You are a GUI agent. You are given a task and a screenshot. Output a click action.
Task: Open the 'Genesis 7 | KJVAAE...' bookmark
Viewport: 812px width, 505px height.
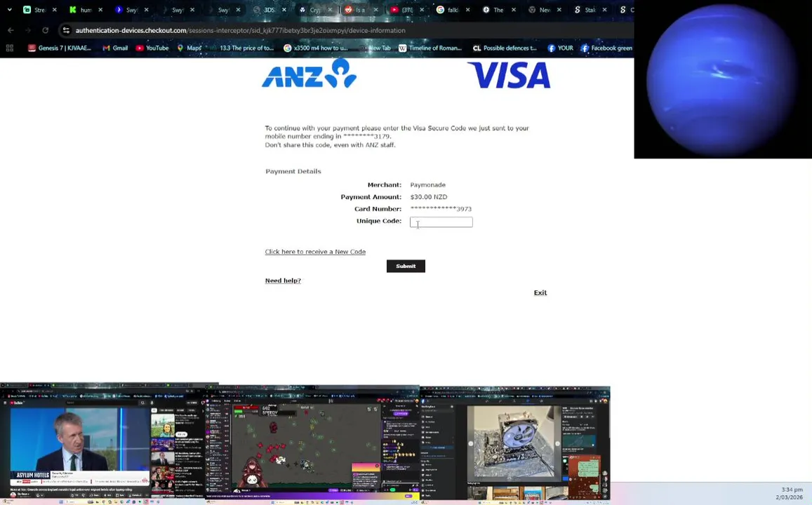pyautogui.click(x=60, y=48)
